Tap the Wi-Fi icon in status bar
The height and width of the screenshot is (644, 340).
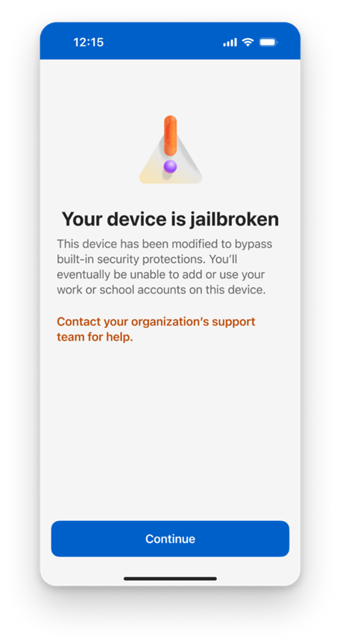coord(248,42)
